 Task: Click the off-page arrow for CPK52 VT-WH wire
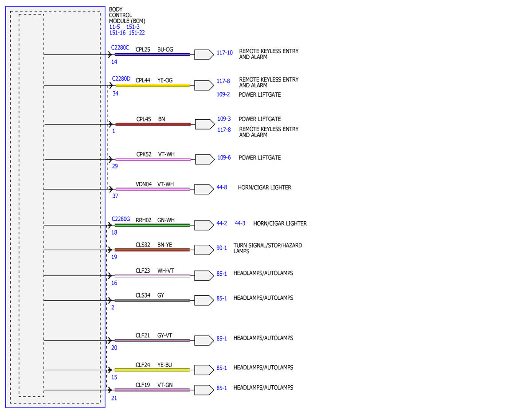204,159
